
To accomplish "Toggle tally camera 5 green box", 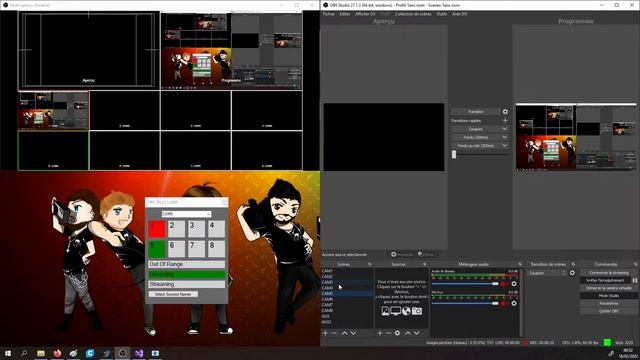I will pos(157,249).
